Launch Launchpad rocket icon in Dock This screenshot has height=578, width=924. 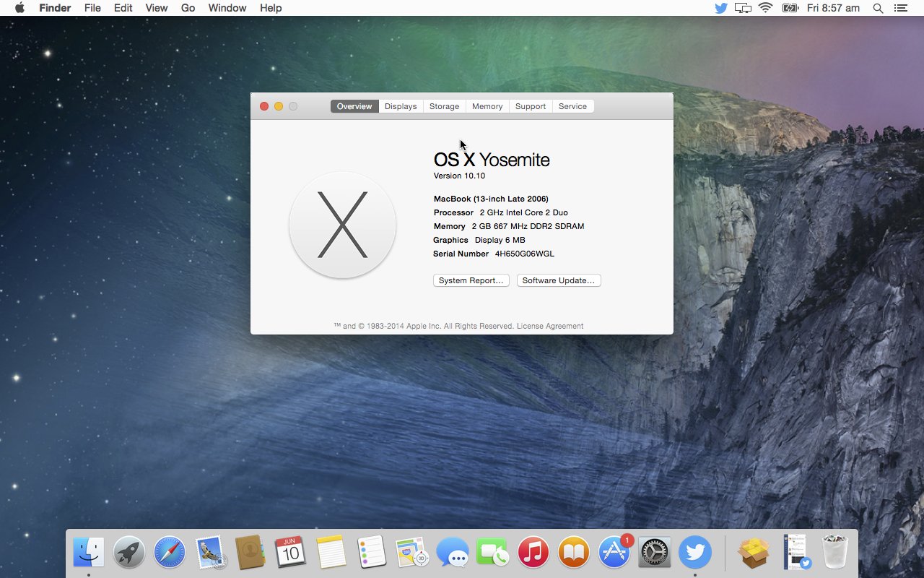(x=130, y=553)
